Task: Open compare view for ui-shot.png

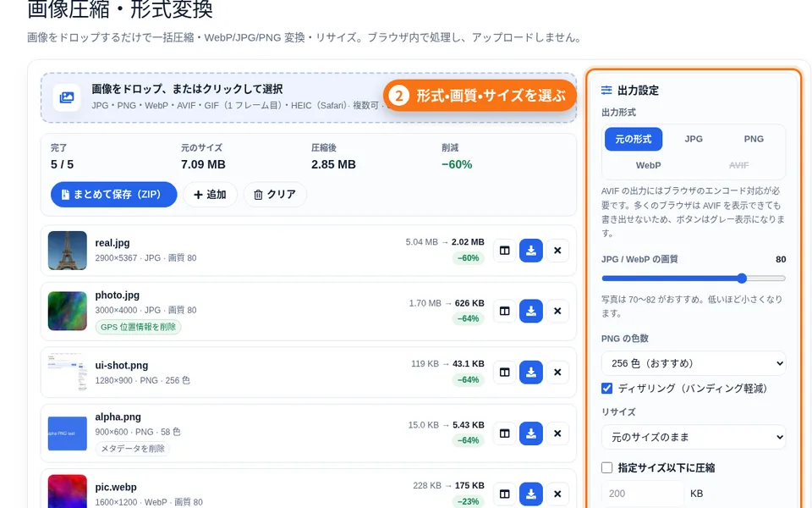Action: (504, 373)
